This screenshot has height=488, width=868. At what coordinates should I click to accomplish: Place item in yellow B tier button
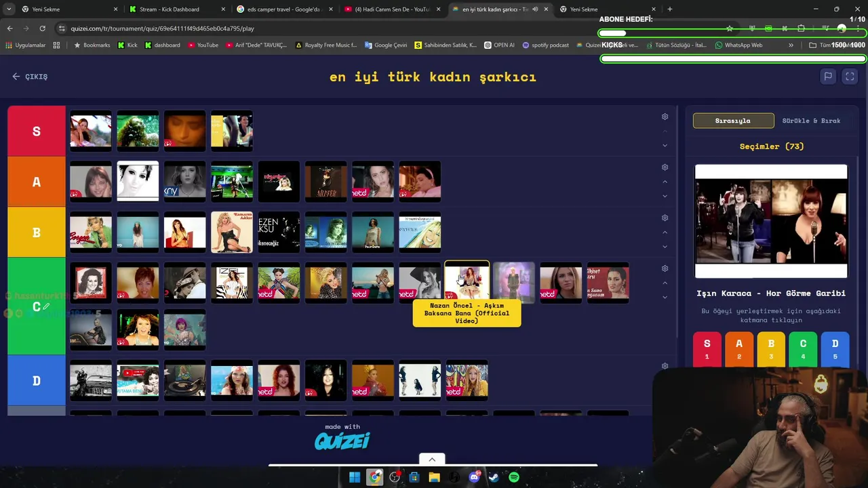[x=771, y=349]
